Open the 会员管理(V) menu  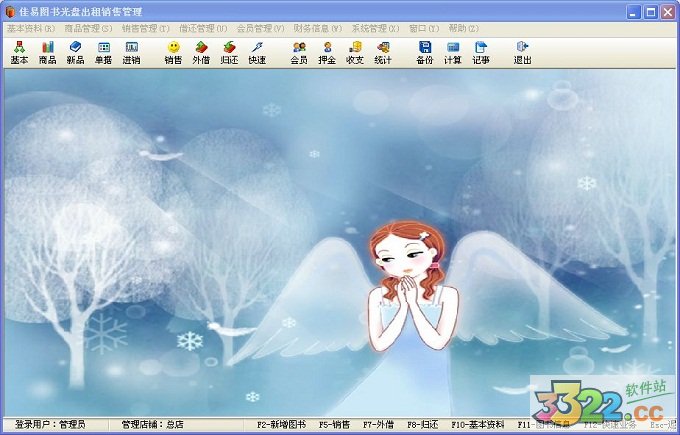click(x=260, y=29)
